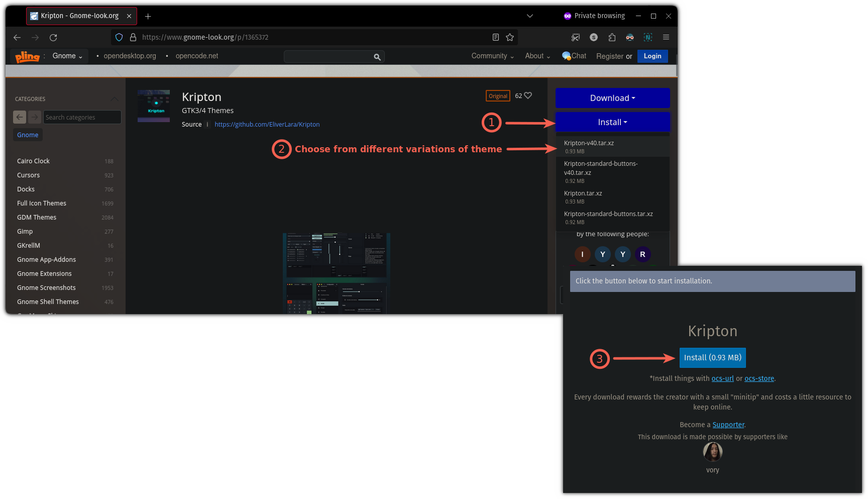868x499 pixels.
Task: Open the extensions puzzle-piece icon
Action: pyautogui.click(x=612, y=37)
